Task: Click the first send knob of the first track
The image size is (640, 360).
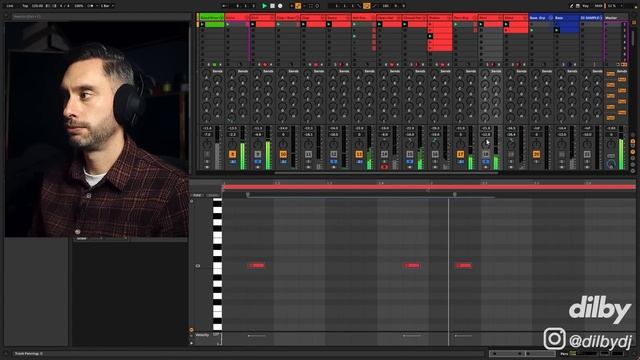Action: point(207,73)
